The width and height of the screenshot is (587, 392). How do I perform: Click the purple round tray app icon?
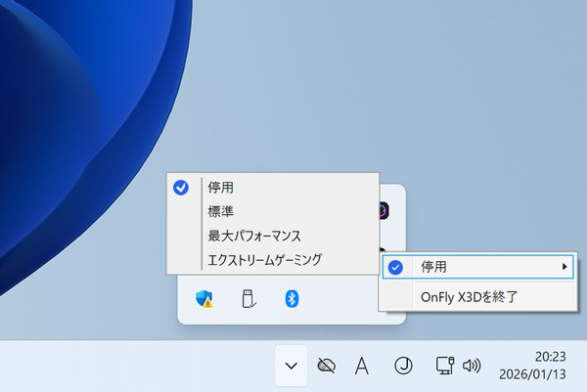click(x=383, y=210)
